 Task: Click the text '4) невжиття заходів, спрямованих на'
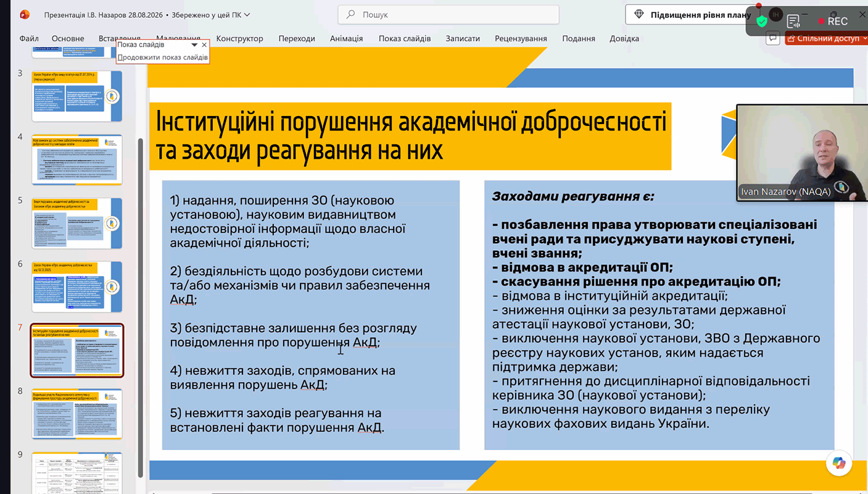click(283, 371)
